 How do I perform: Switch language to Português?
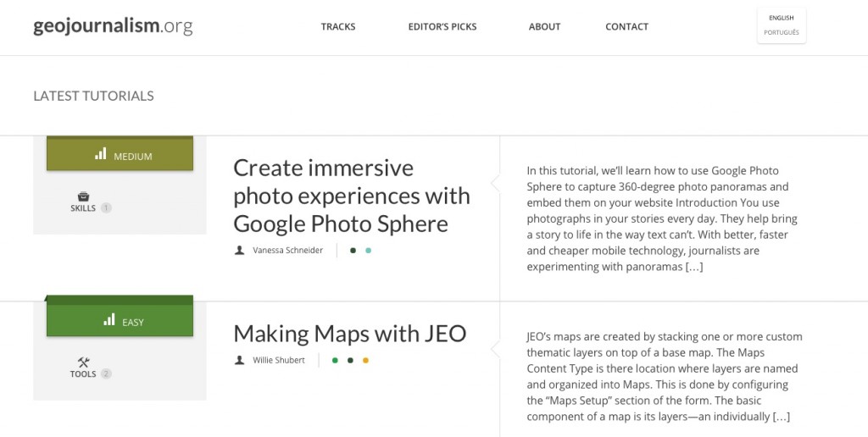tap(782, 33)
